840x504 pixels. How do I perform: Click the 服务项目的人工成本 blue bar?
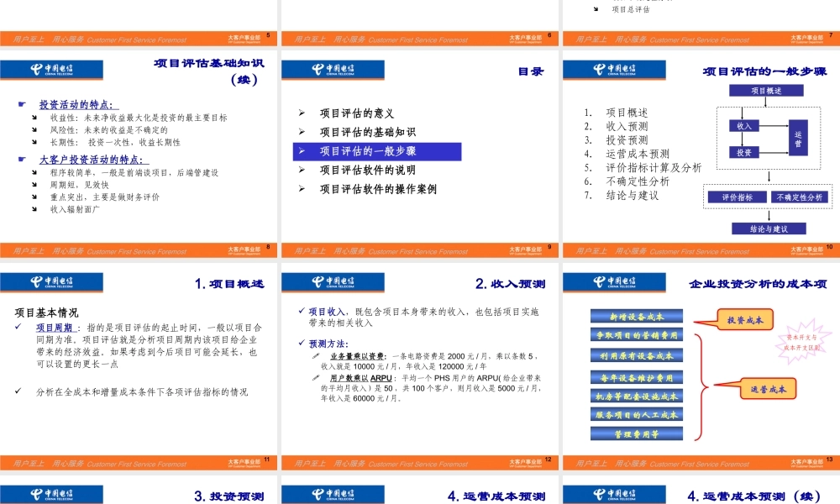coord(637,415)
